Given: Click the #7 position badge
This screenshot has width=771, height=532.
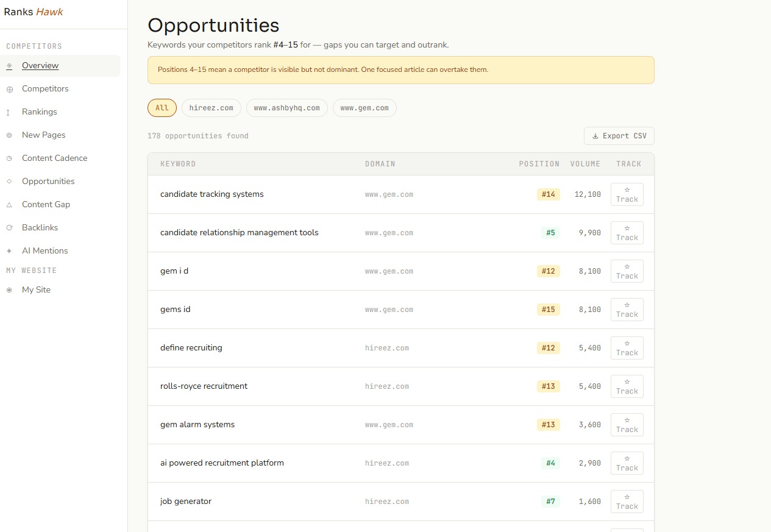Looking at the screenshot, I should (x=550, y=502).
